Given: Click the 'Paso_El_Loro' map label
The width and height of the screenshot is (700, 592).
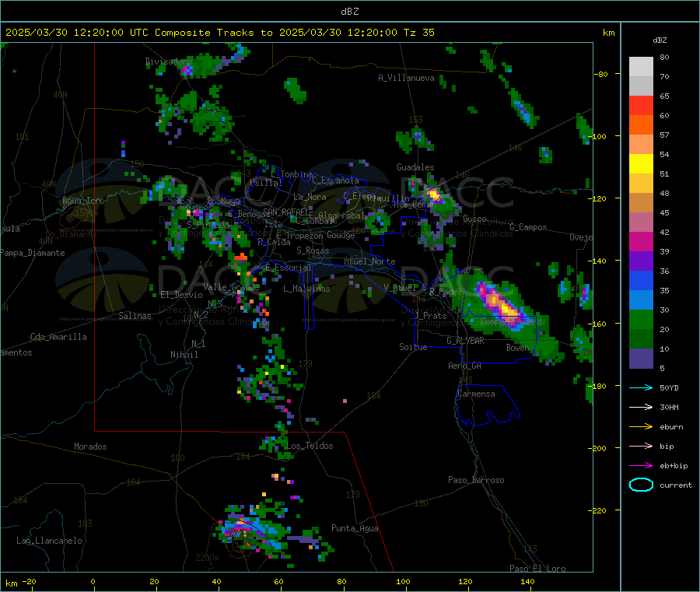Looking at the screenshot, I should pos(537,569).
